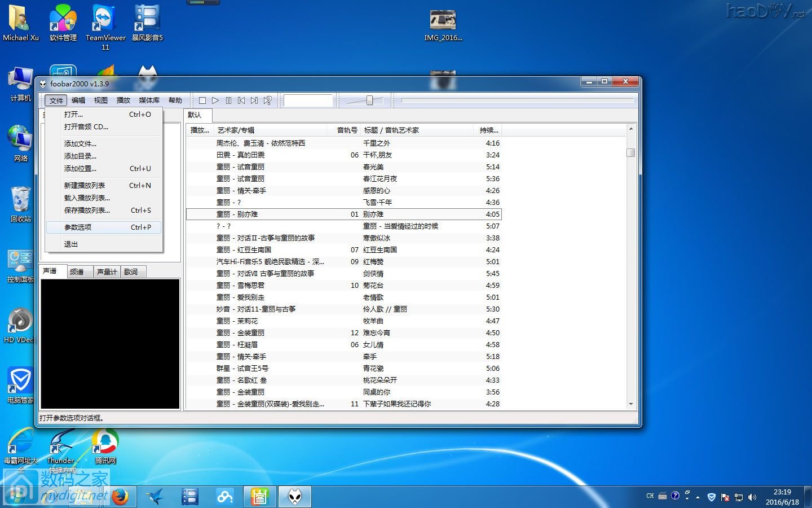Click 退出 to exit foobar2000
812x508 pixels.
tap(71, 244)
